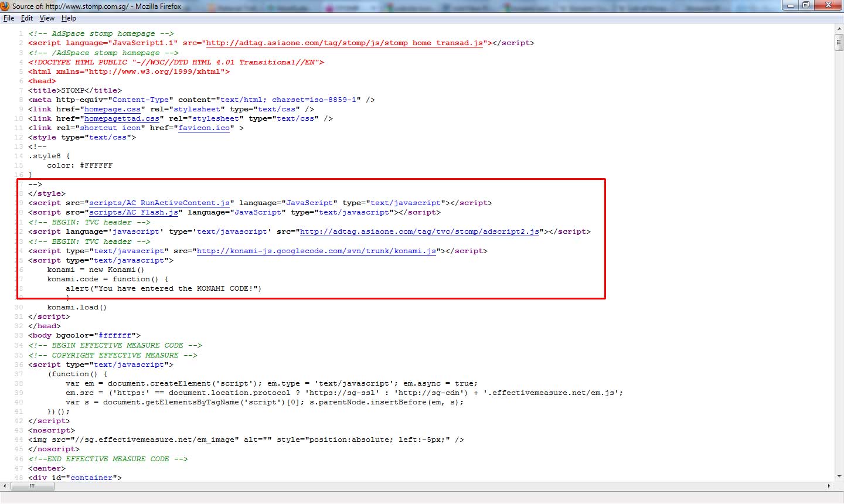Open the View menu
844x504 pixels.
pyautogui.click(x=47, y=18)
